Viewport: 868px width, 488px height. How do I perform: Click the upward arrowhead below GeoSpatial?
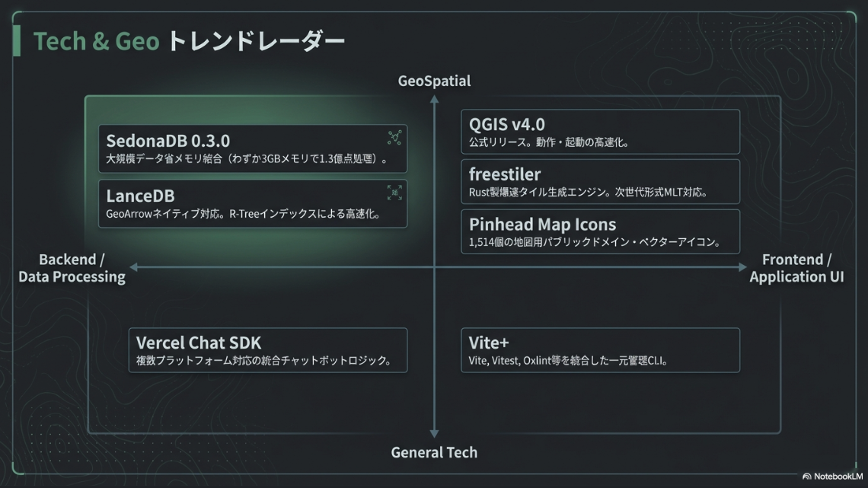coord(434,100)
